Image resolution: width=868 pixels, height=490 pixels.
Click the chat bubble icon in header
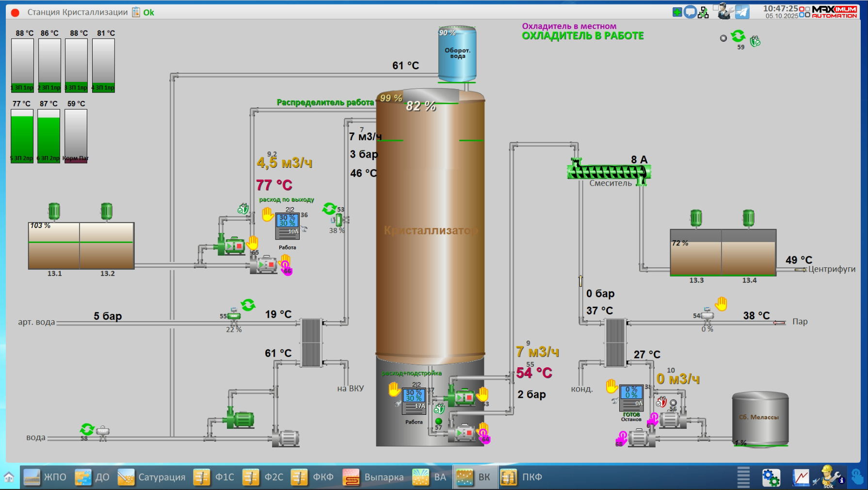tap(690, 12)
